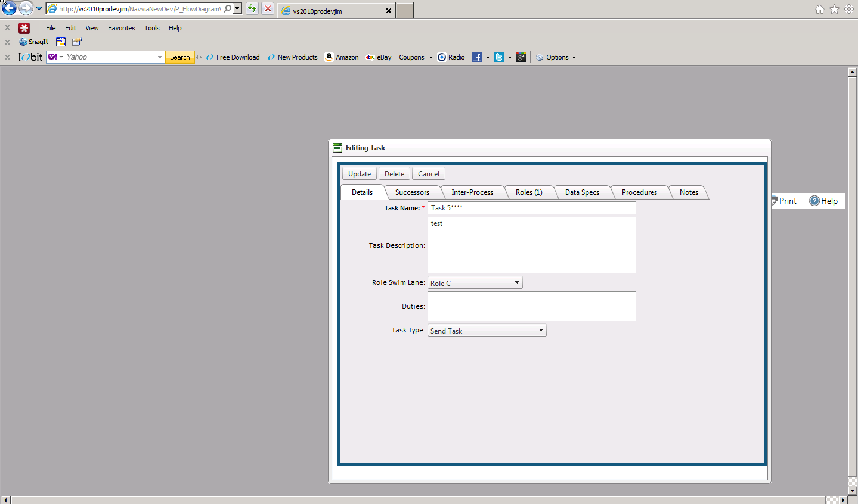Open the recent pages dropdown arrow

(39, 9)
